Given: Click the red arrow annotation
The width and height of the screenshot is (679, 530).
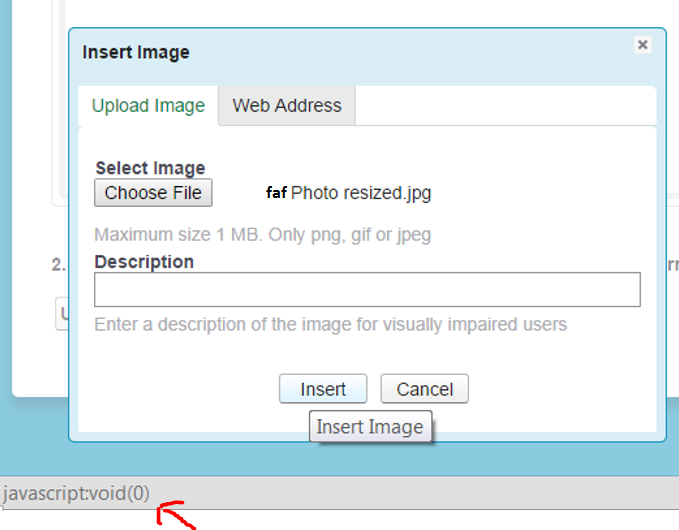Looking at the screenshot, I should (x=176, y=517).
